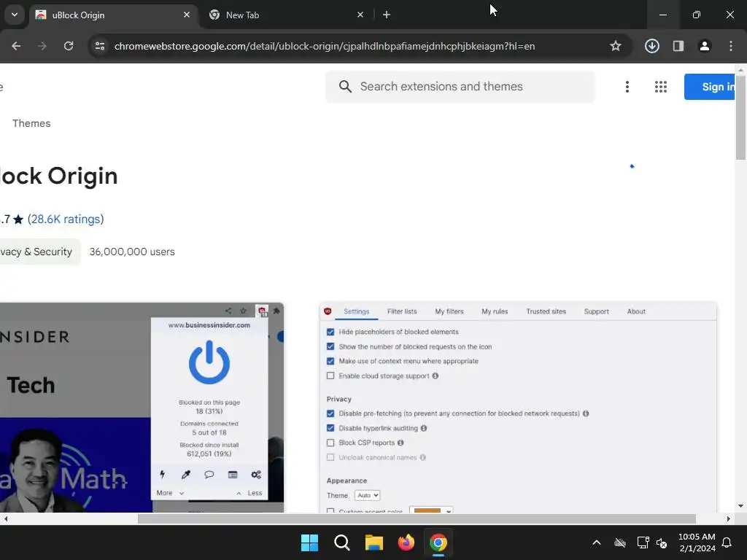The width and height of the screenshot is (747, 560).
Task: Click the chat bubble icon in popup
Action: coord(209,474)
